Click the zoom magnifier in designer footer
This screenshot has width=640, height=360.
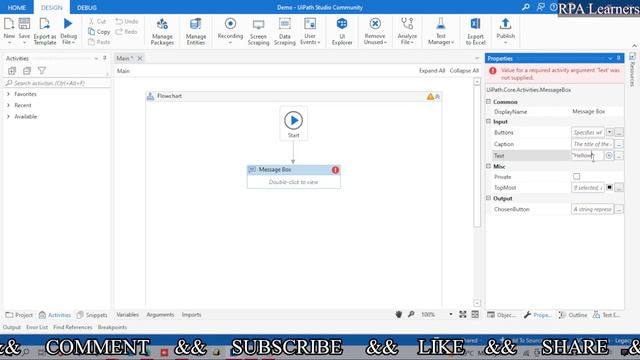coord(411,314)
